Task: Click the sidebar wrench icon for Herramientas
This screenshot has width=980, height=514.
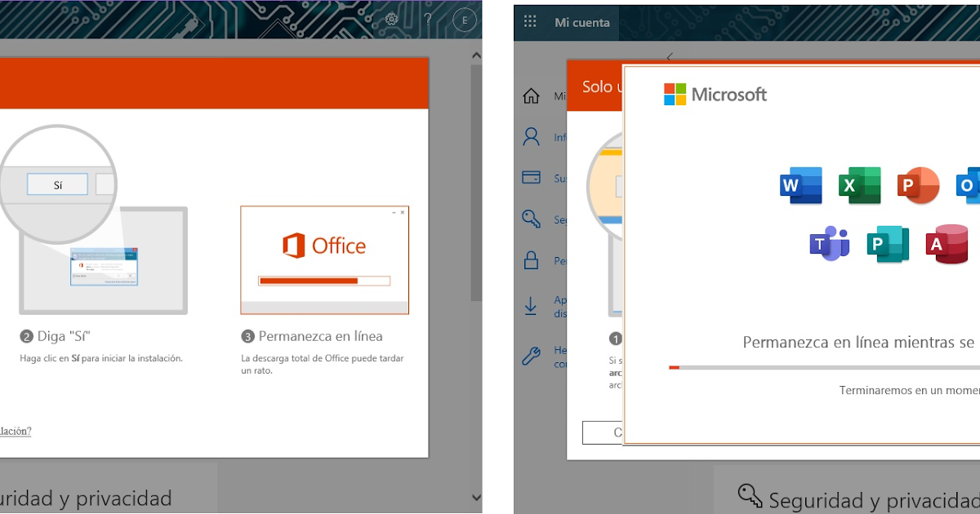Action: (x=531, y=355)
